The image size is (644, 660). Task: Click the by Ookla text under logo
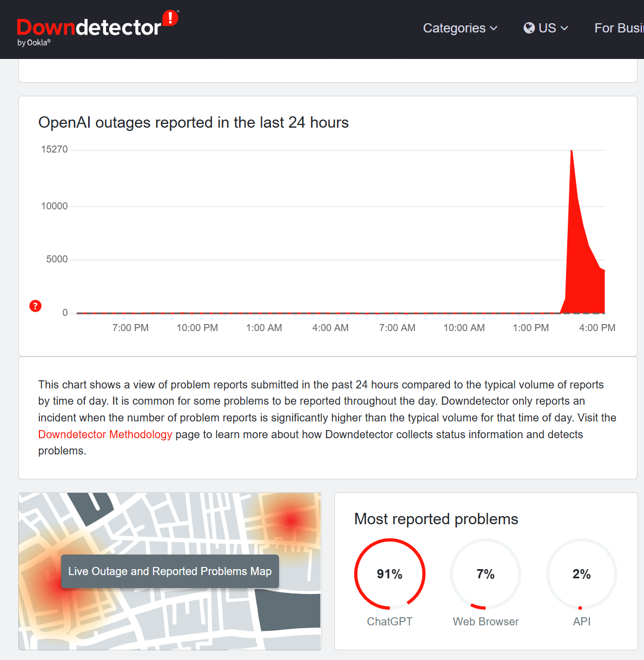tap(34, 43)
